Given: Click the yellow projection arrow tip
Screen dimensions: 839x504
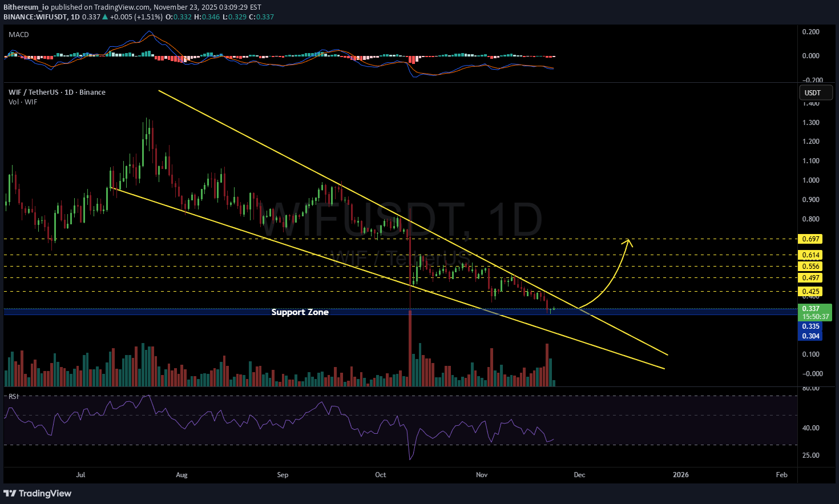Looking at the screenshot, I should tap(629, 240).
